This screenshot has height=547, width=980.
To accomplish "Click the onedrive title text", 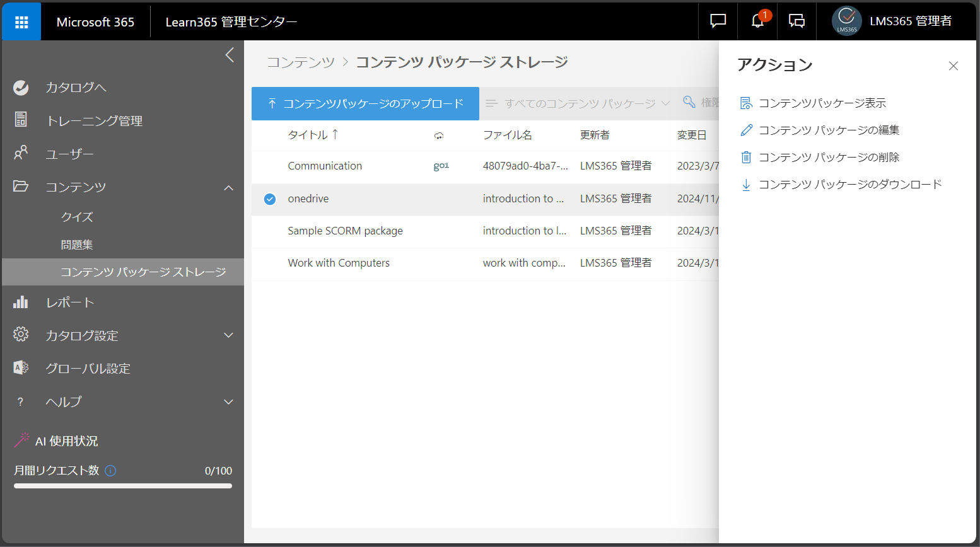I will 308,199.
